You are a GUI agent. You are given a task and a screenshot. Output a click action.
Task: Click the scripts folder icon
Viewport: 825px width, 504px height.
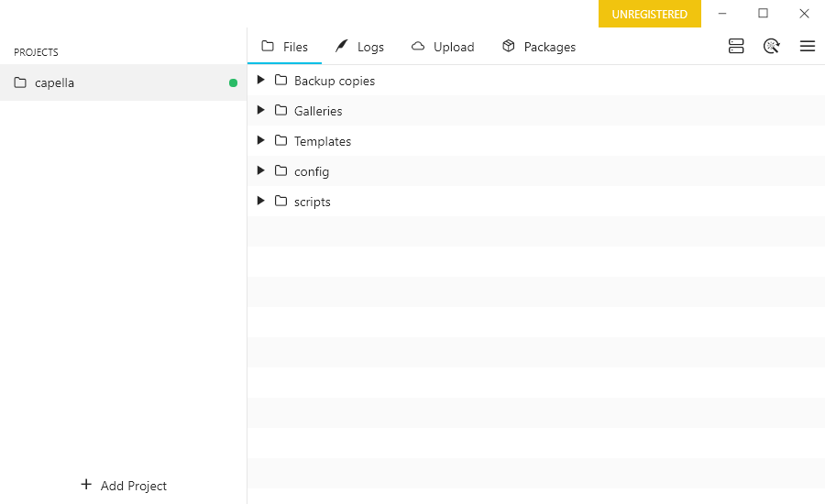pyautogui.click(x=281, y=202)
